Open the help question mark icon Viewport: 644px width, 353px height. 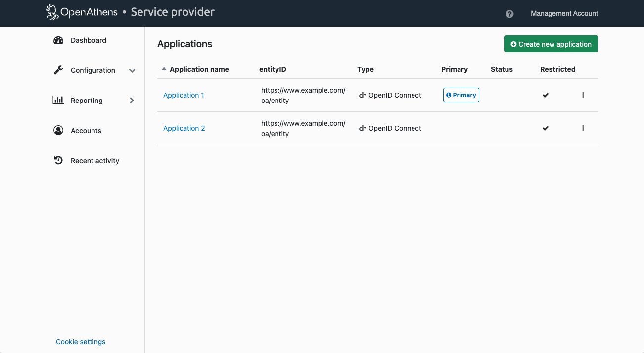(509, 14)
